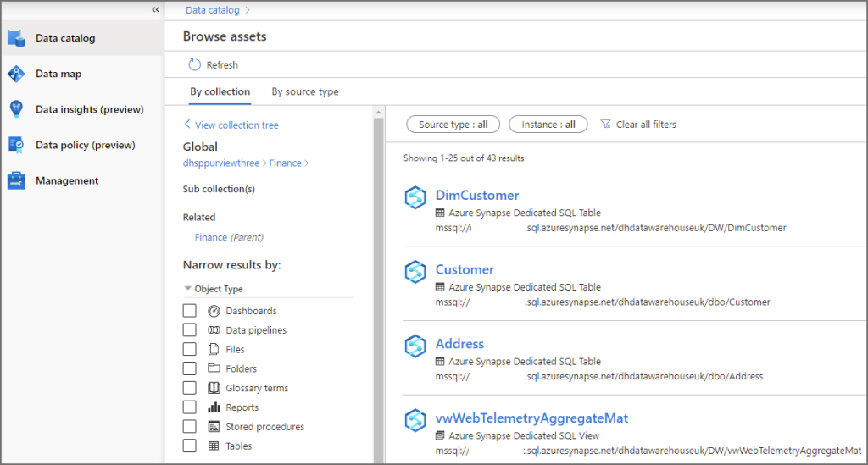Switch to By source type tab
Image resolution: width=868 pixels, height=465 pixels.
tap(305, 91)
